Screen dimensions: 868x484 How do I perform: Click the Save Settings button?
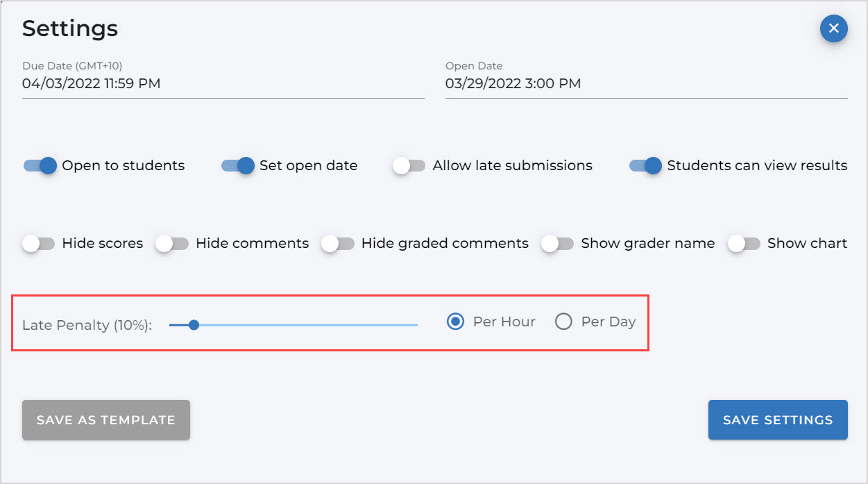[x=777, y=420]
